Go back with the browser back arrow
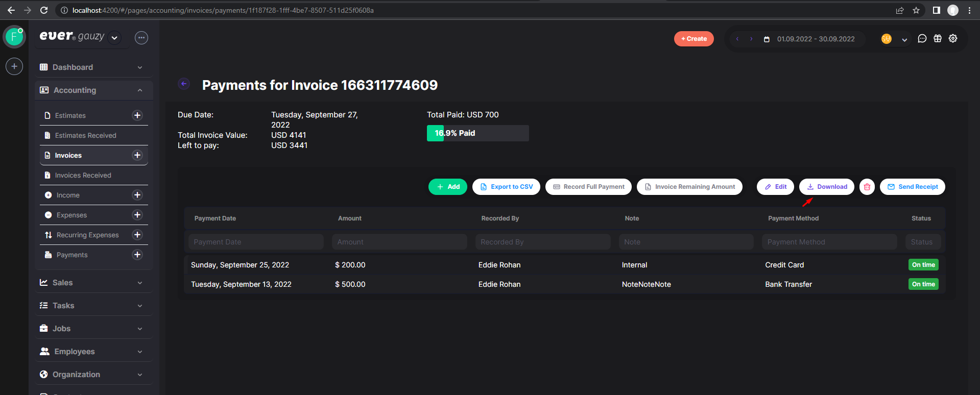Viewport: 980px width, 395px height. click(x=11, y=10)
